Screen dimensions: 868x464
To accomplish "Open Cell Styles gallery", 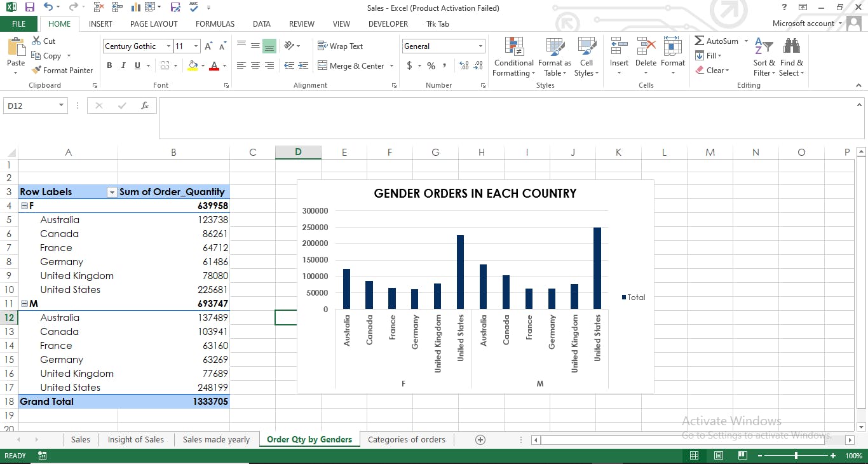I will pyautogui.click(x=586, y=57).
